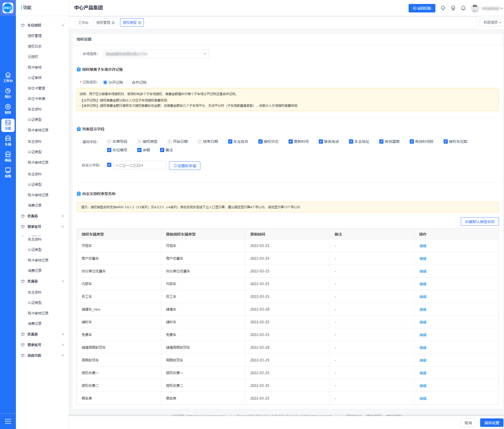Open the 商品 store icon in sidebar
This screenshot has width=504, height=429.
pyautogui.click(x=8, y=157)
